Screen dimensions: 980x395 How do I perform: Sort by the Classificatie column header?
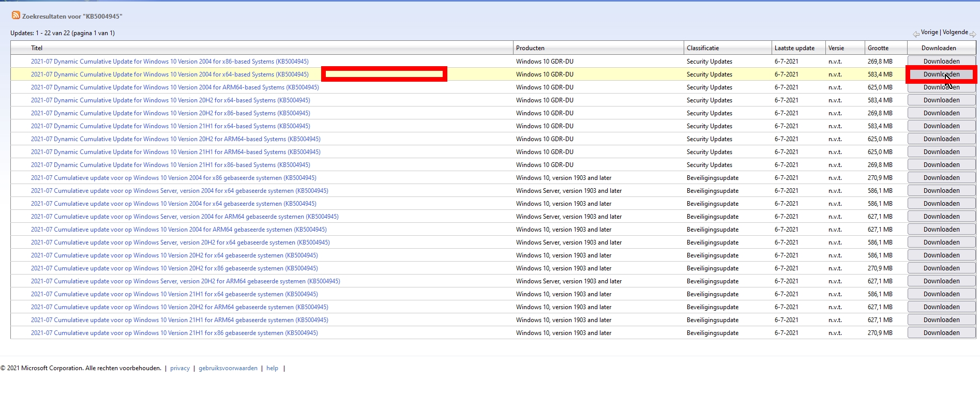703,48
